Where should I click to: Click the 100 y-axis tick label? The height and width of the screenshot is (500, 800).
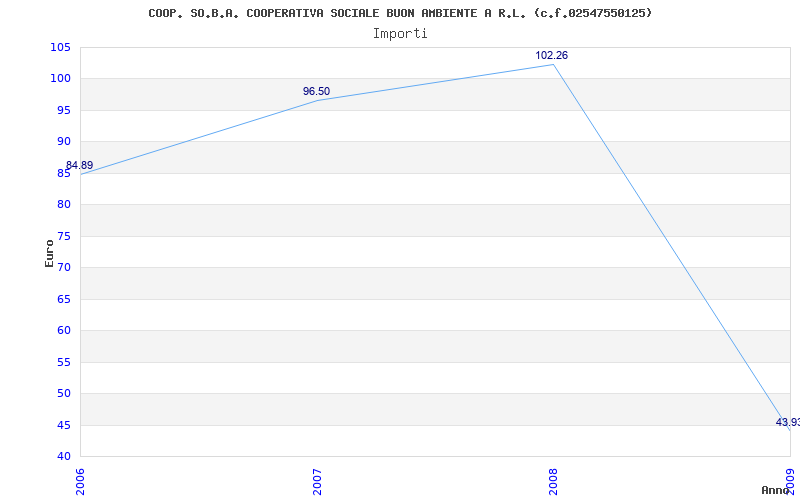click(60, 79)
